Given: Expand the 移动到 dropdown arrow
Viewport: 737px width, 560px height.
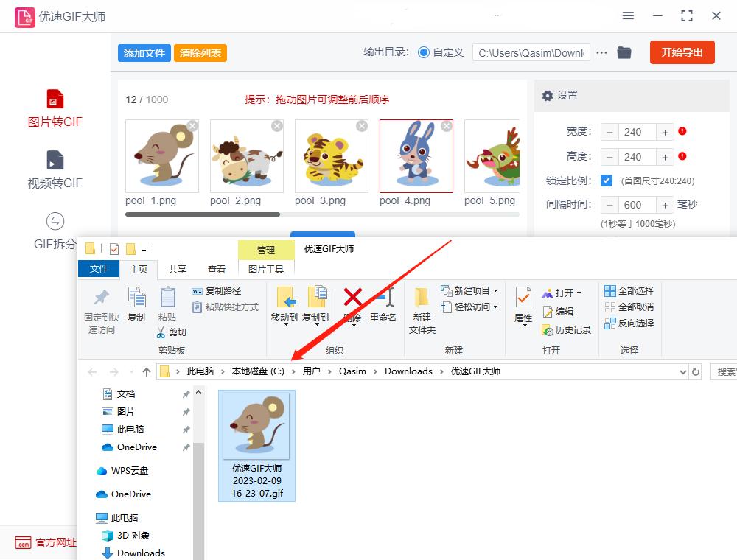Looking at the screenshot, I should 285,324.
